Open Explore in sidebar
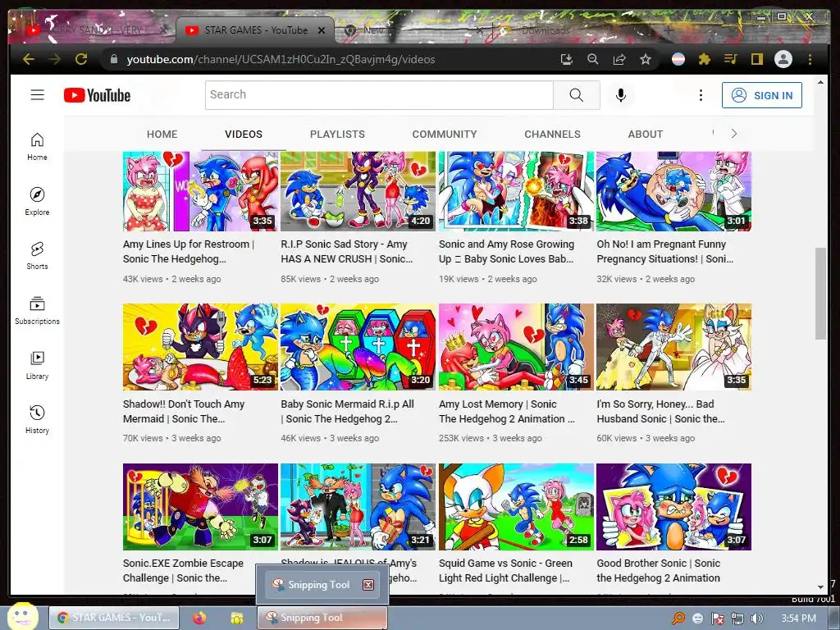Image resolution: width=840 pixels, height=630 pixels. pos(37,201)
